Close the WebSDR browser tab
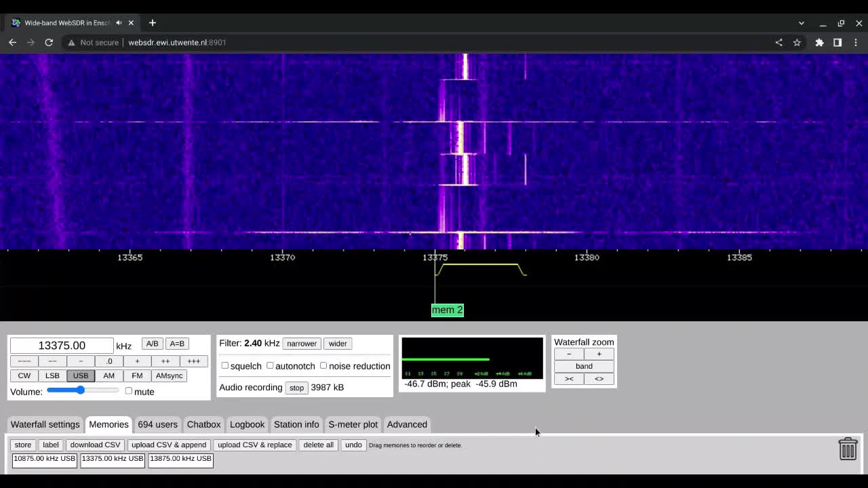This screenshot has height=488, width=868. point(131,22)
